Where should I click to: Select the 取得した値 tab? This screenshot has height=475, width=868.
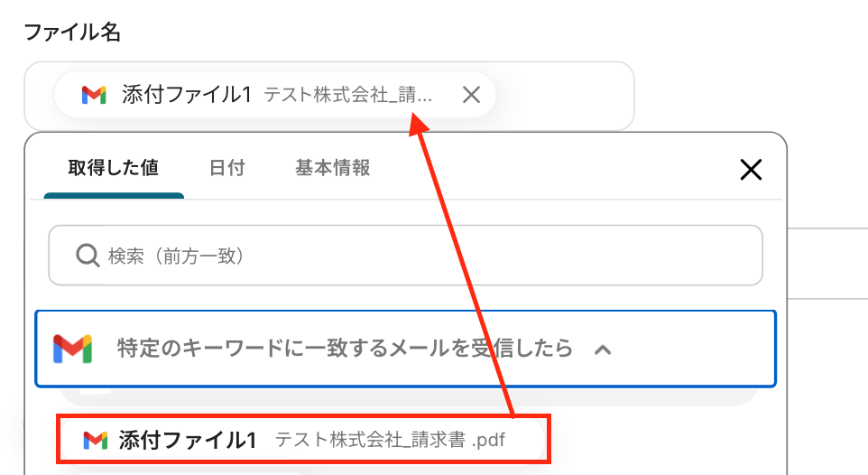[x=114, y=168]
